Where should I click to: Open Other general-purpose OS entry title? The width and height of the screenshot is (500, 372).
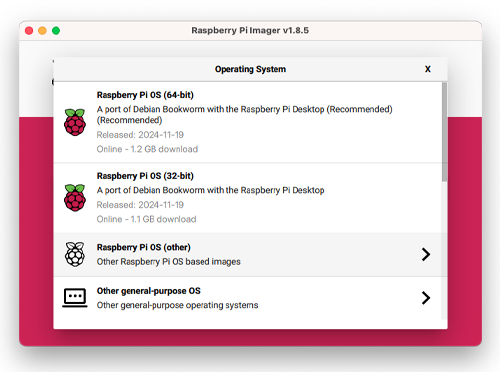[x=149, y=291]
